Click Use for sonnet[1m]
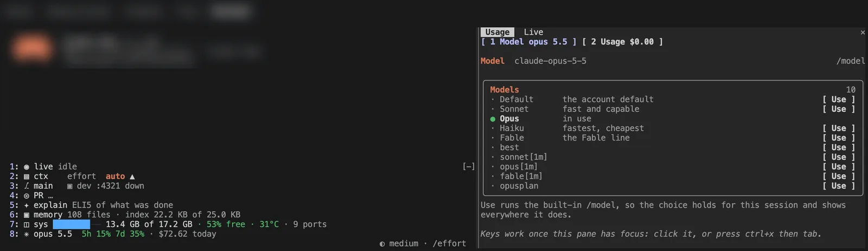The height and width of the screenshot is (251, 868). pyautogui.click(x=839, y=157)
